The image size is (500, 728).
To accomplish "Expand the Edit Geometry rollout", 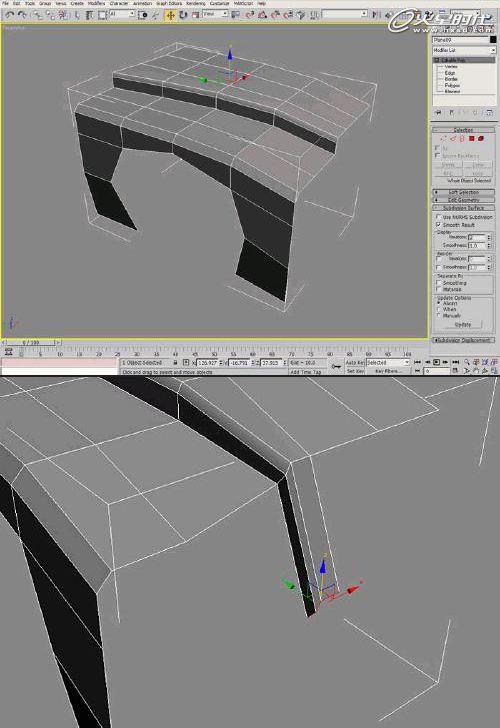I will (463, 200).
